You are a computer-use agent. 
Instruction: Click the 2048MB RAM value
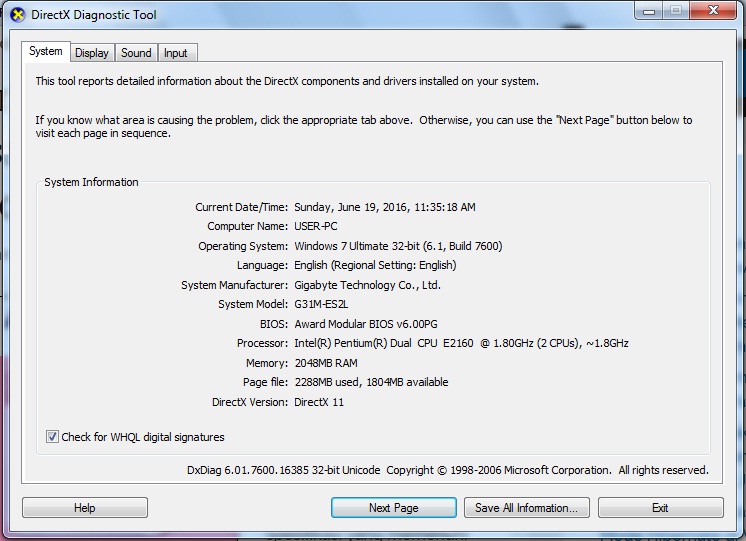tap(326, 363)
